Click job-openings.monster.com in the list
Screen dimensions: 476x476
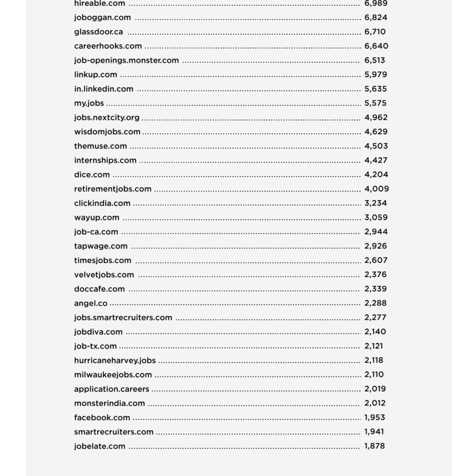click(x=126, y=60)
